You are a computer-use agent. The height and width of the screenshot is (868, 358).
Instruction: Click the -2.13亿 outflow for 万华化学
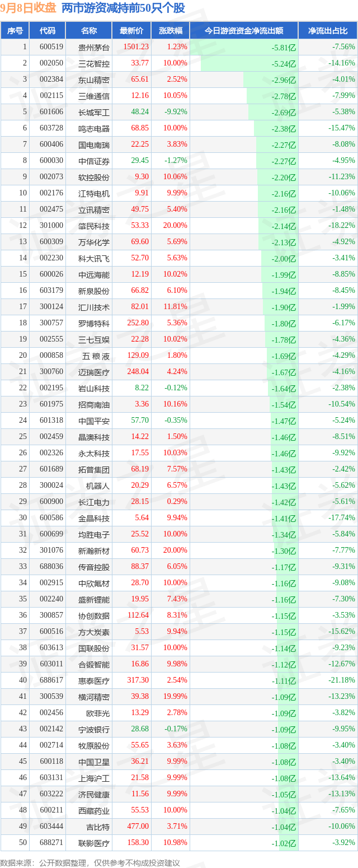[x=284, y=242]
